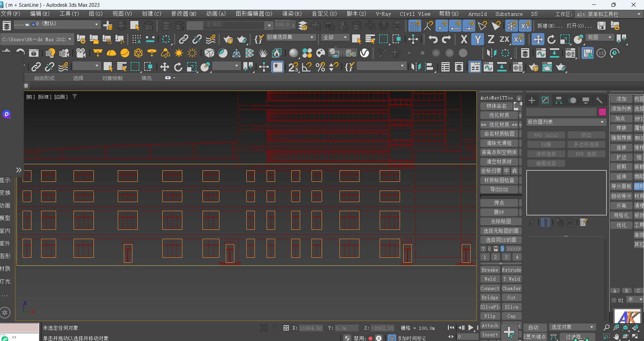
Task: Check the UI checkbox
Action: (x=614, y=300)
